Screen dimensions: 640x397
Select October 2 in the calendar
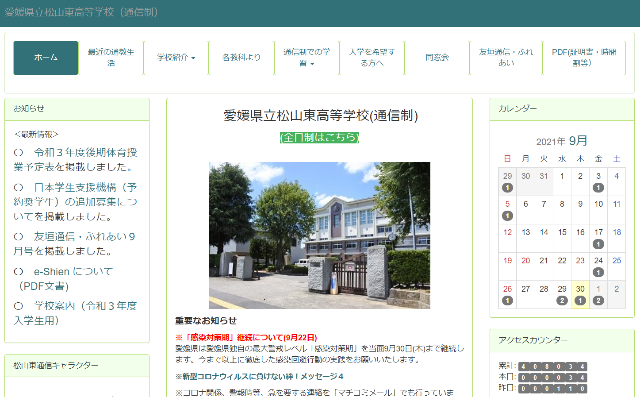click(x=616, y=289)
